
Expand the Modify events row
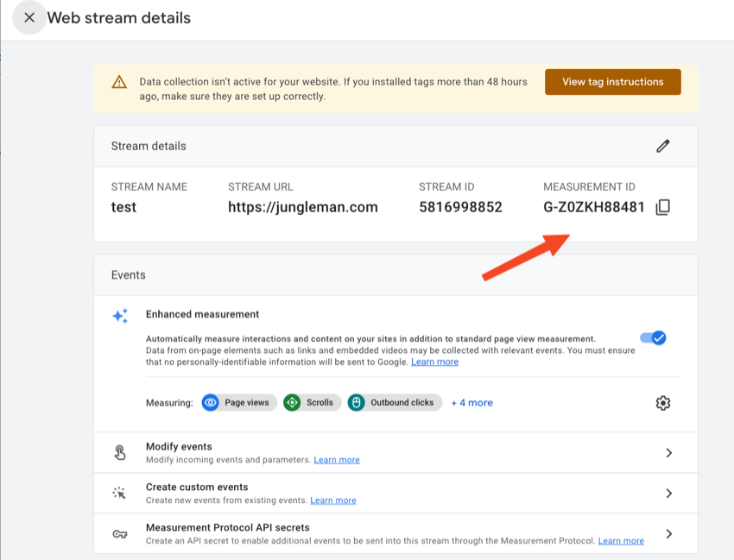[x=669, y=452]
